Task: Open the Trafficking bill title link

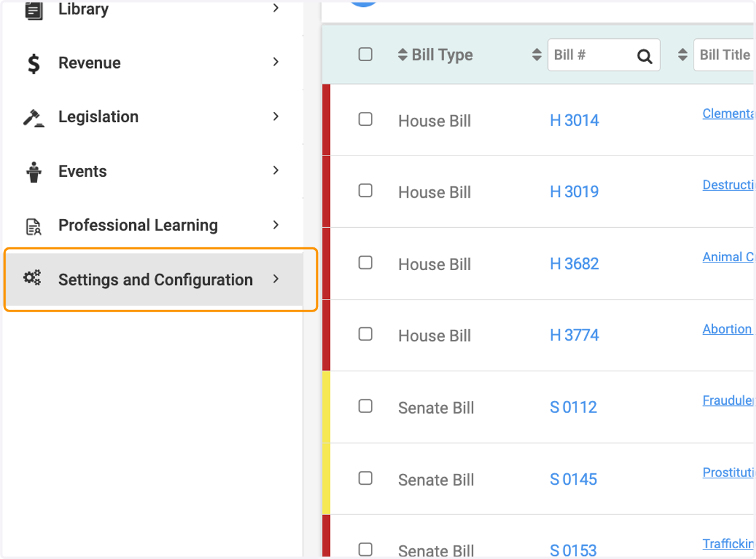Action: tap(728, 544)
